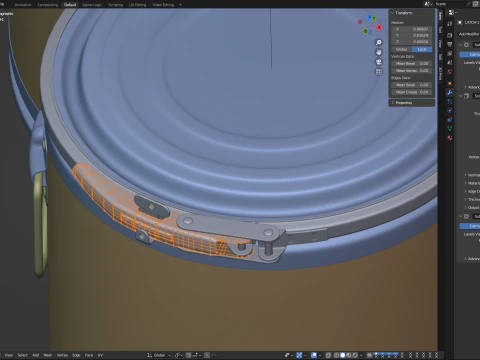The height and width of the screenshot is (360, 480).
Task: Open the viewport shading options dropdown arrow
Action: click(361, 355)
